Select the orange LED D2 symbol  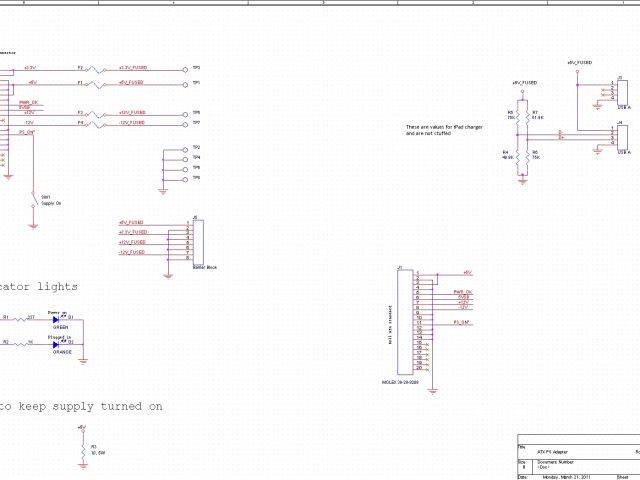57,345
